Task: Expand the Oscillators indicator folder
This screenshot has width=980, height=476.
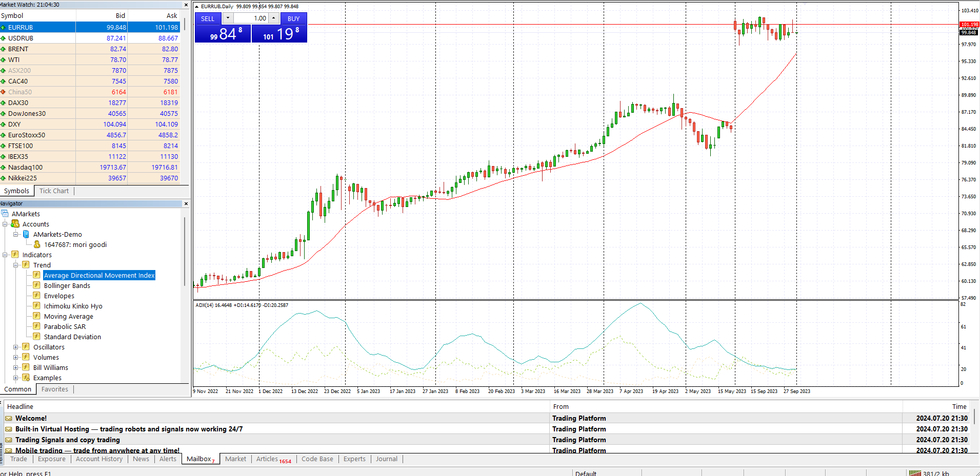Action: (15, 347)
